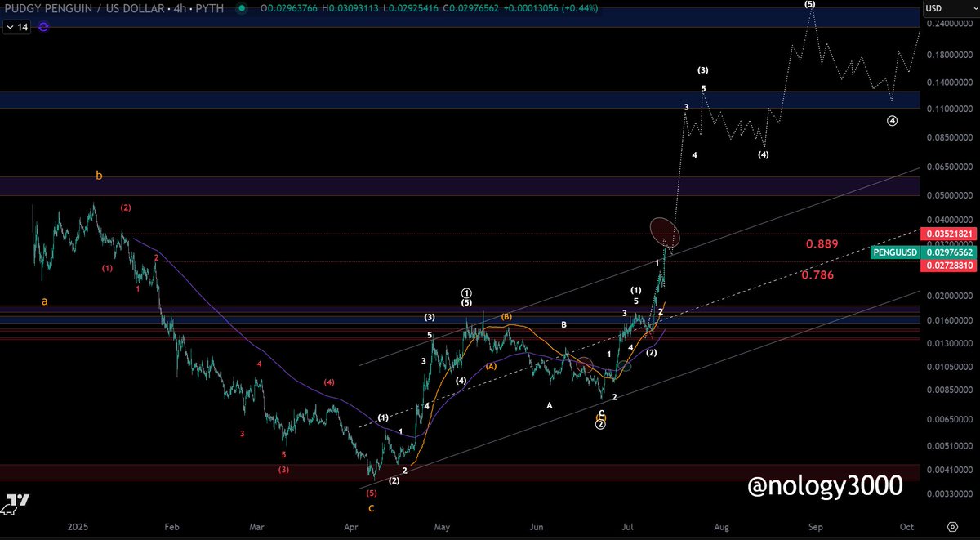Screen dimensions: 980x540
Task: Click the green market status dot
Action: [241, 8]
